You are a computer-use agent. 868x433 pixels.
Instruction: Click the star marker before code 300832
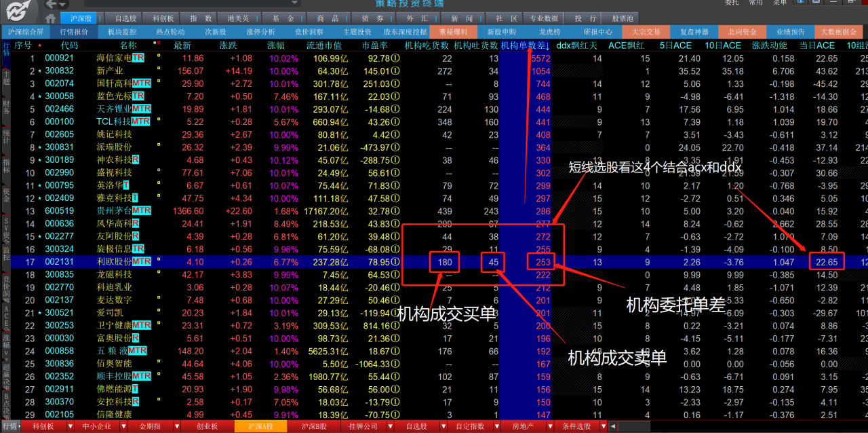40,71
